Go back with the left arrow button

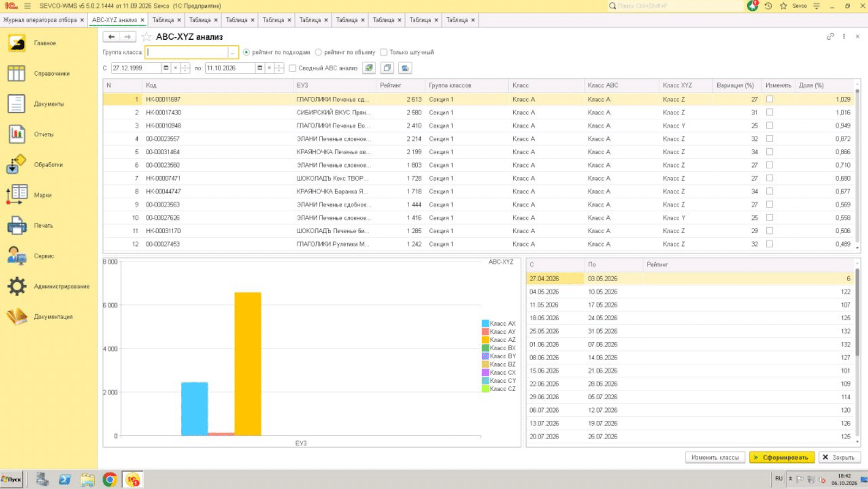(111, 36)
